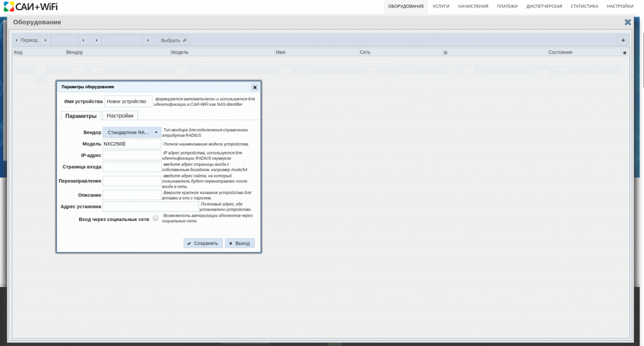The height and width of the screenshot is (346, 644).
Task: Close the Параметры оборудования dialog
Action: [x=254, y=87]
